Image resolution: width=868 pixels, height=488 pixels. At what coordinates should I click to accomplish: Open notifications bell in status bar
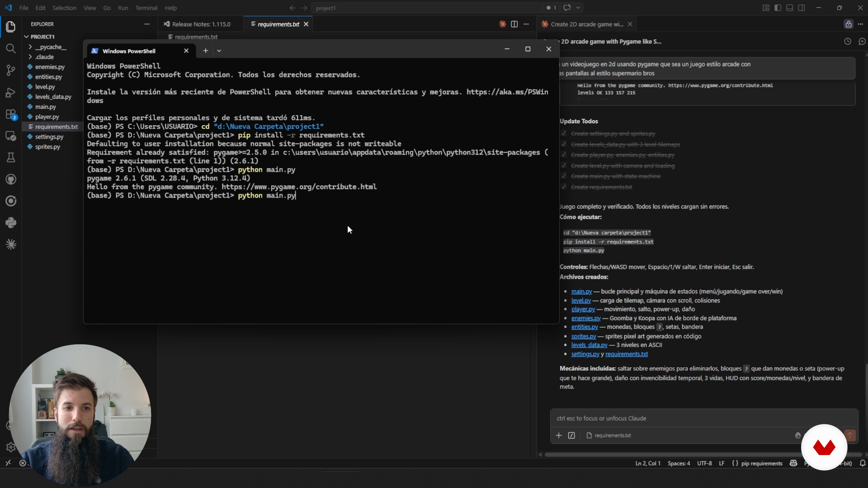[x=862, y=463]
